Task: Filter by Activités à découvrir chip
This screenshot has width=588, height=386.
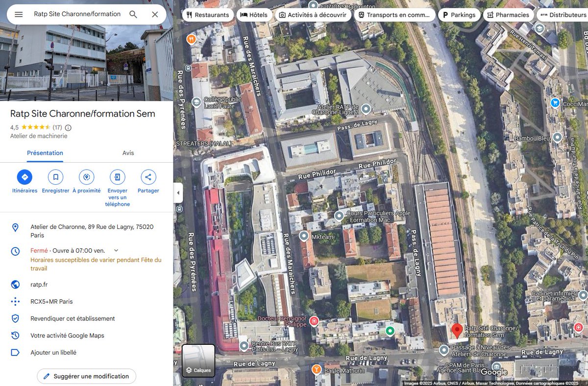Action: (312, 15)
